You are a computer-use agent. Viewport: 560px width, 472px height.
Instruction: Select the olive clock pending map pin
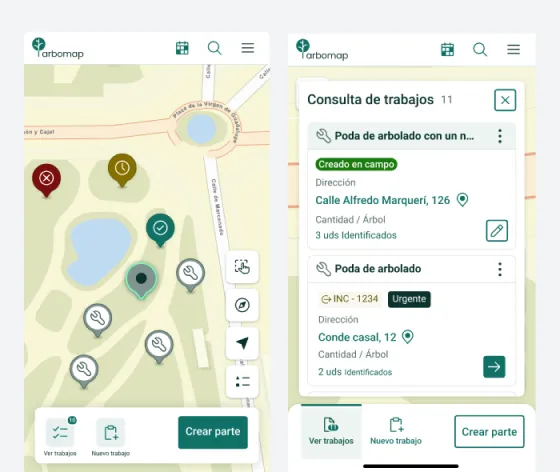tap(122, 170)
